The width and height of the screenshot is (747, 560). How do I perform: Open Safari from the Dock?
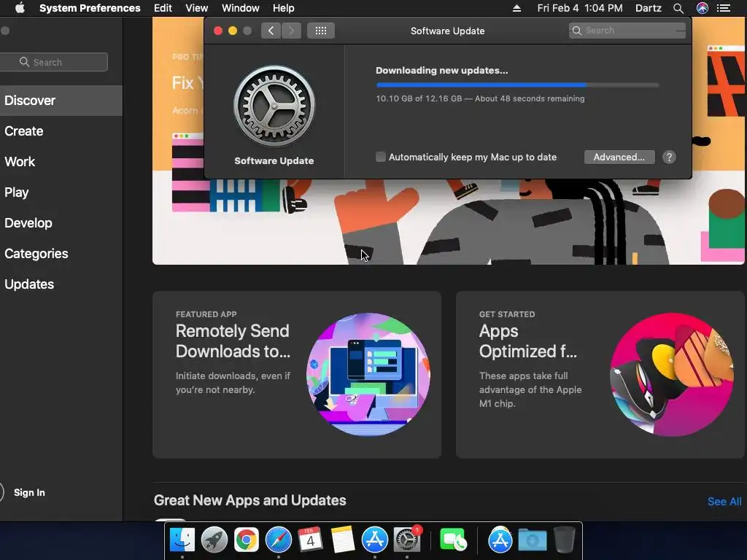pyautogui.click(x=278, y=540)
